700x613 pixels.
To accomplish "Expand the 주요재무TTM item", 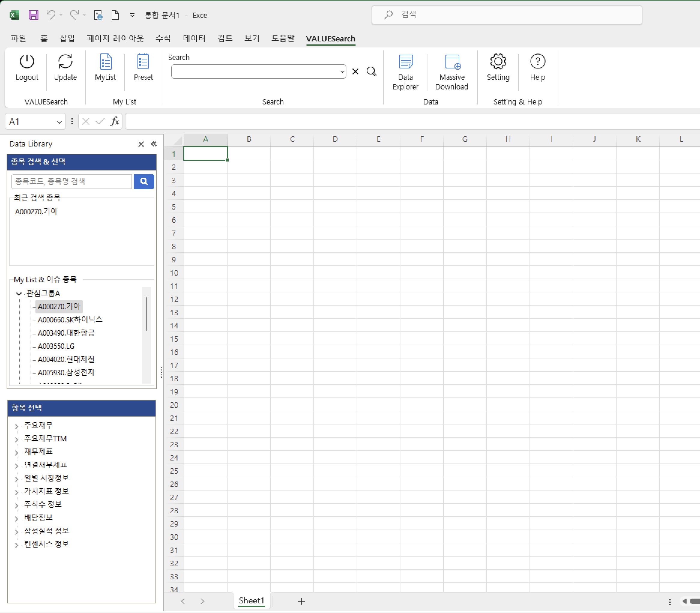I will (17, 439).
